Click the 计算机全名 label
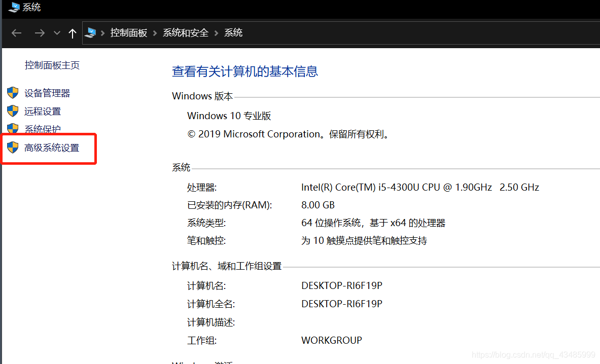Viewport: 600px width, 364px height. tap(211, 304)
